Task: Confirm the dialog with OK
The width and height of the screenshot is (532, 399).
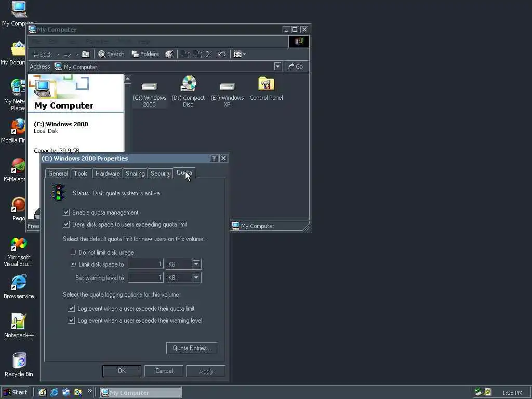Action: click(x=122, y=371)
